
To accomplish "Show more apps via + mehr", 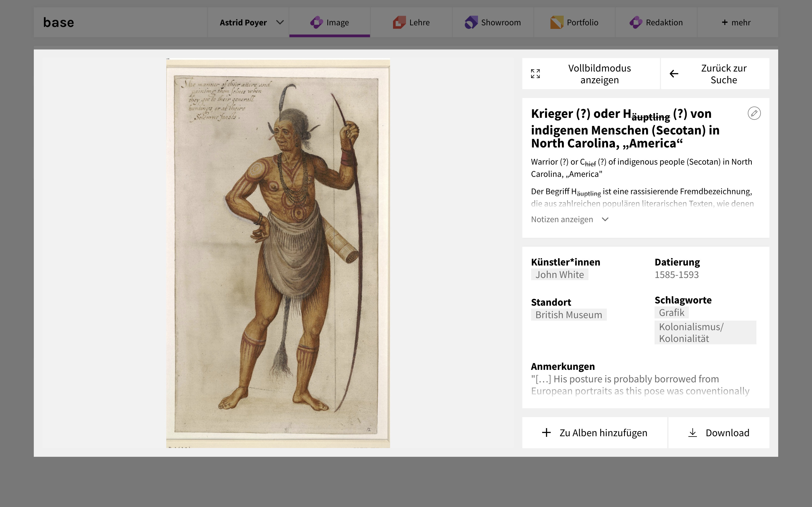I will click(738, 23).
